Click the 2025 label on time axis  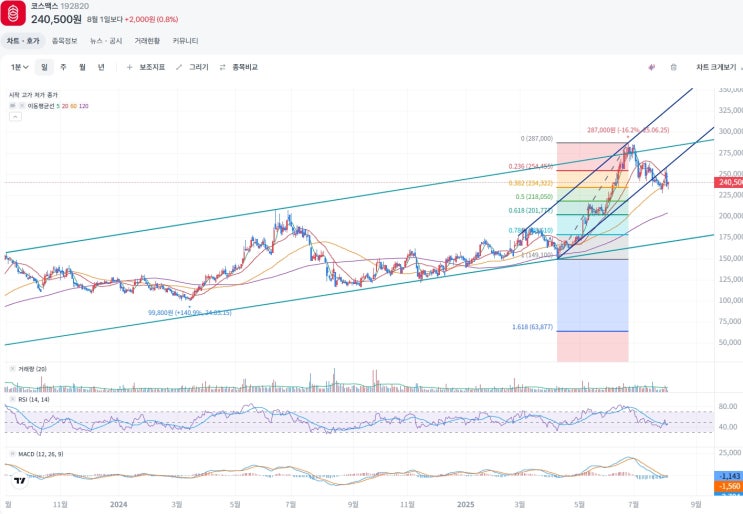click(x=465, y=504)
